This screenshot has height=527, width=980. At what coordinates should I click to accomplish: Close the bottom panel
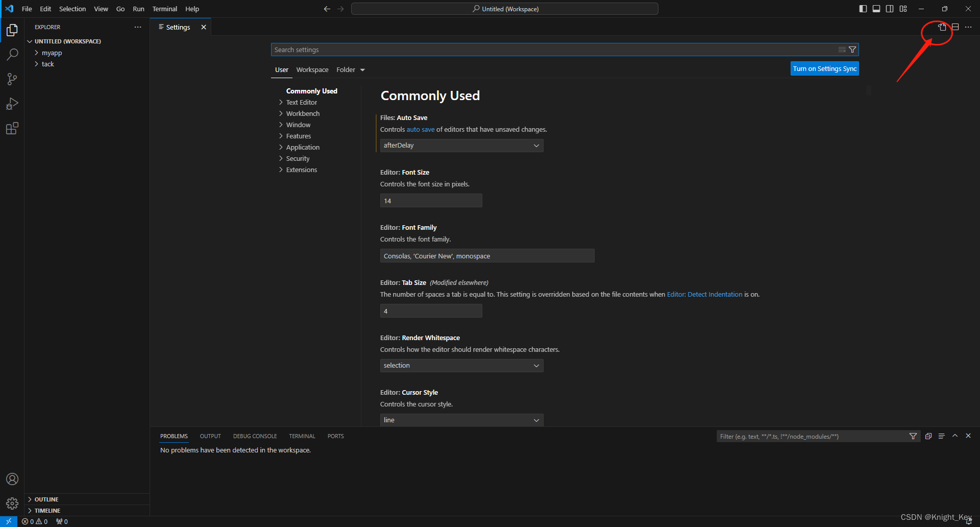[968, 436]
